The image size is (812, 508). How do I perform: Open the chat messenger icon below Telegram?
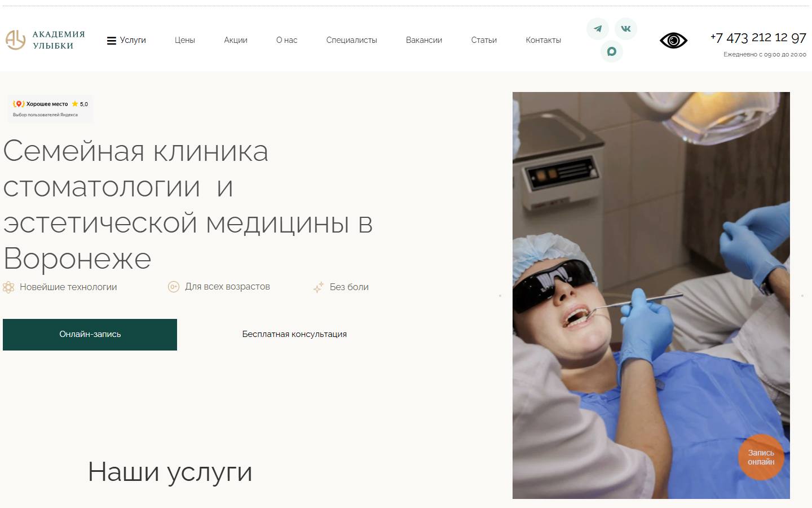click(612, 51)
